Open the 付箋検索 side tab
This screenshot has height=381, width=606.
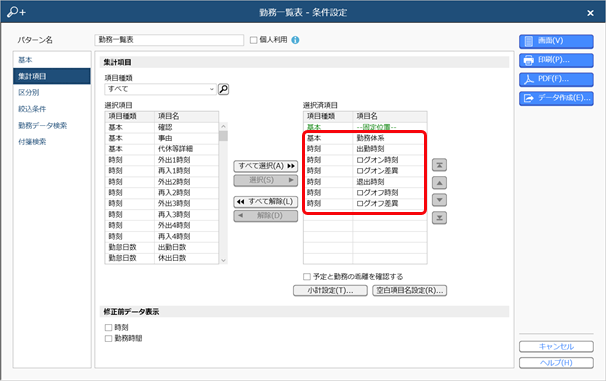coord(52,142)
